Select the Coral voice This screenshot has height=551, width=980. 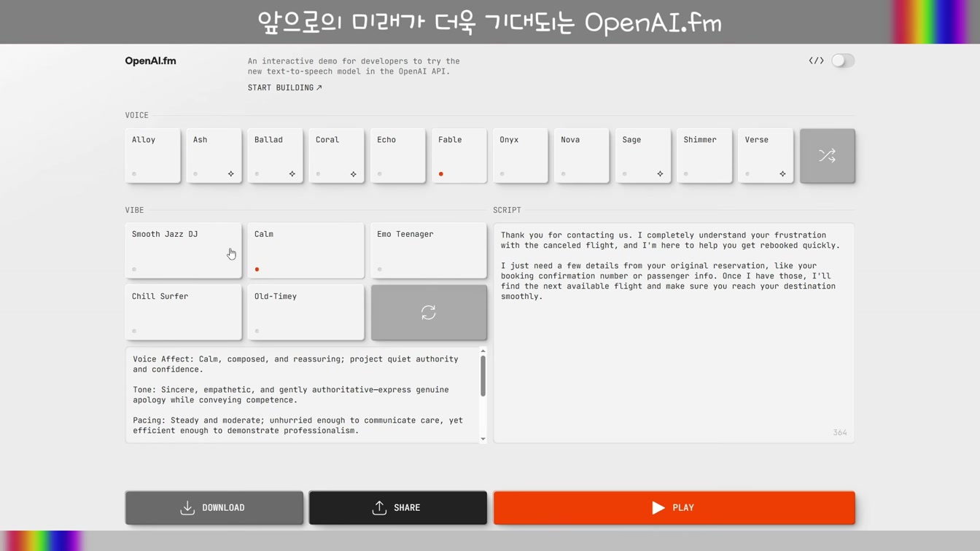pyautogui.click(x=336, y=156)
